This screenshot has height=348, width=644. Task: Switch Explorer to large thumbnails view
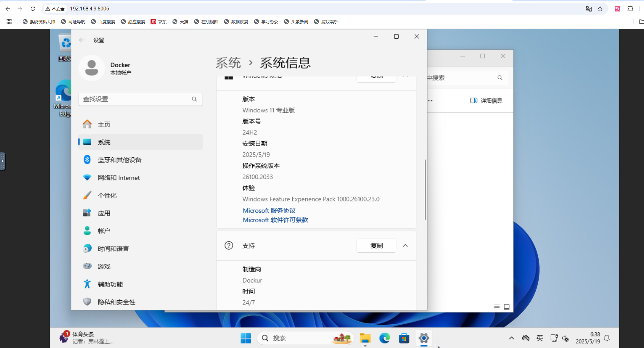[x=507, y=307]
